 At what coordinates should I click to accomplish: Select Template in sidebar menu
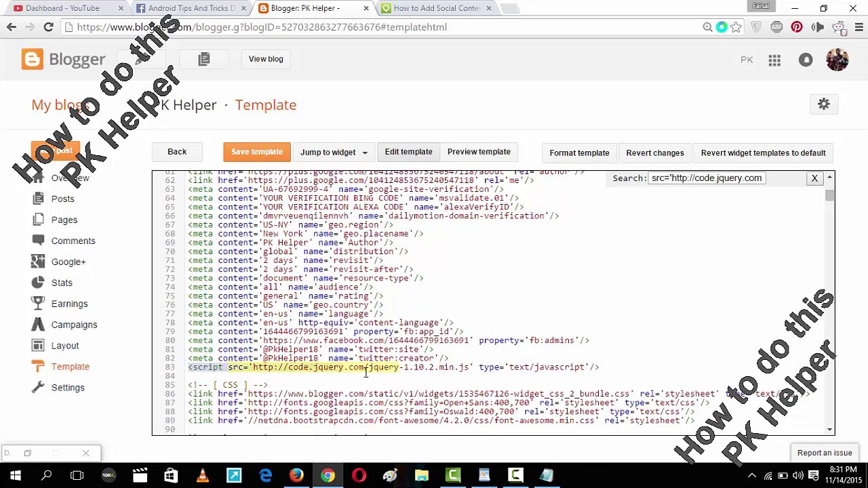[71, 367]
